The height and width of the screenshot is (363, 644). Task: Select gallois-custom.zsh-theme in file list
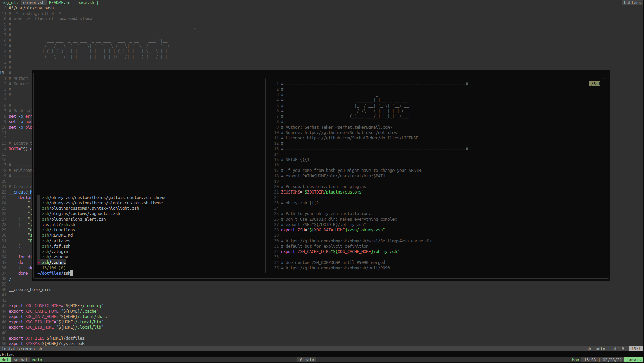103,197
